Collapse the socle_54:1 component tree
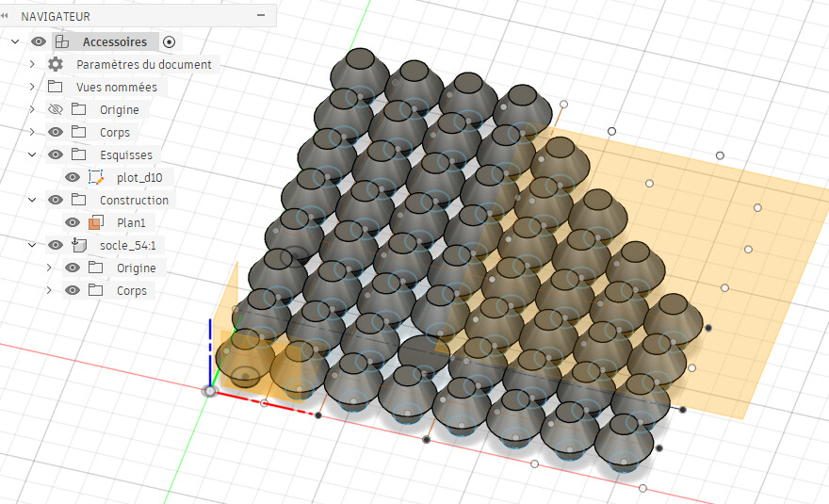Viewport: 829px width, 504px height. click(x=32, y=245)
